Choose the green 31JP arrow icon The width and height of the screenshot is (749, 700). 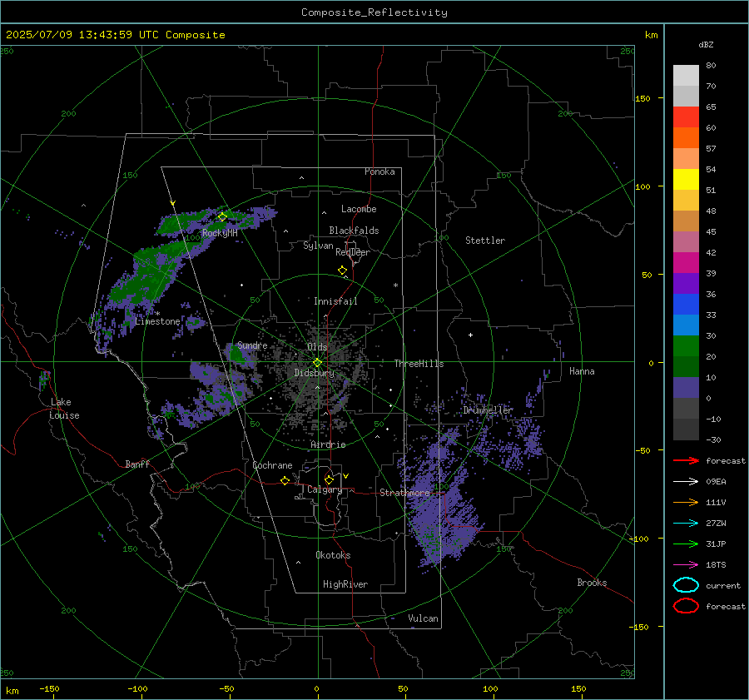click(686, 544)
